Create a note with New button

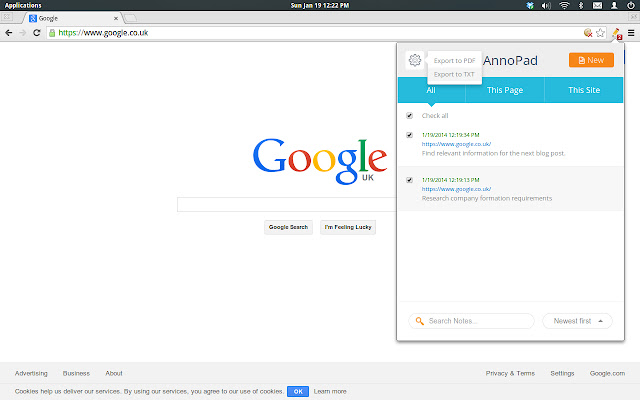591,60
